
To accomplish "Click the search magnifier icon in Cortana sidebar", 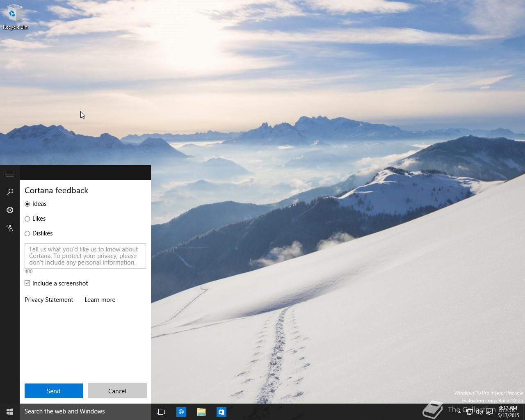I will click(x=10, y=192).
